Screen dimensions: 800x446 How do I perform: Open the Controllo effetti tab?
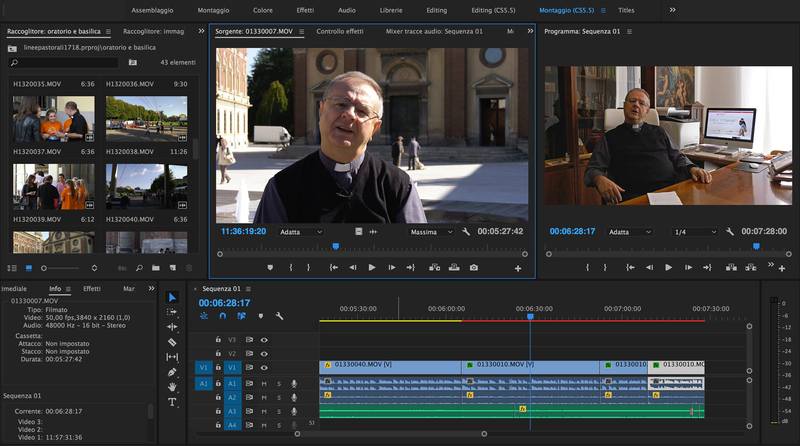click(340, 31)
